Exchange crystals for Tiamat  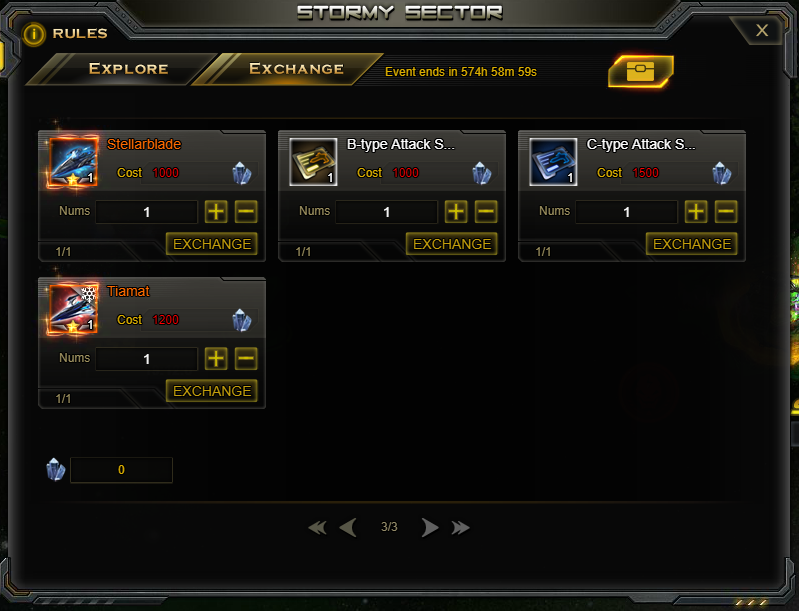pos(212,391)
